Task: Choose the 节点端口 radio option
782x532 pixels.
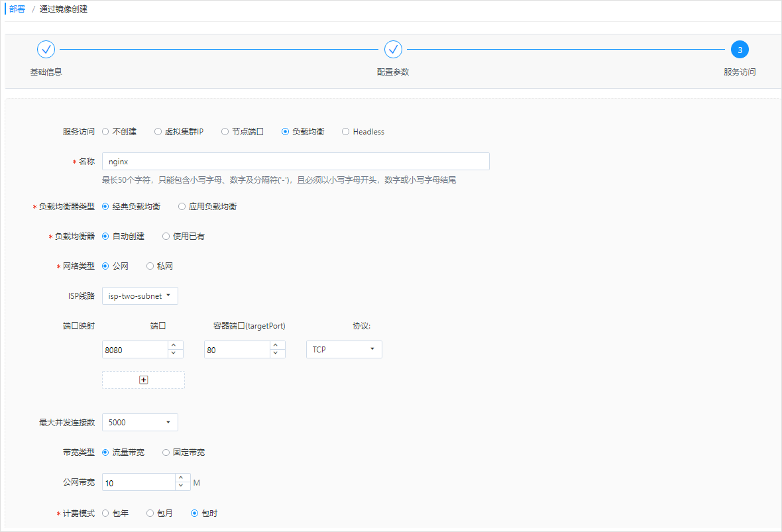Action: click(x=225, y=132)
